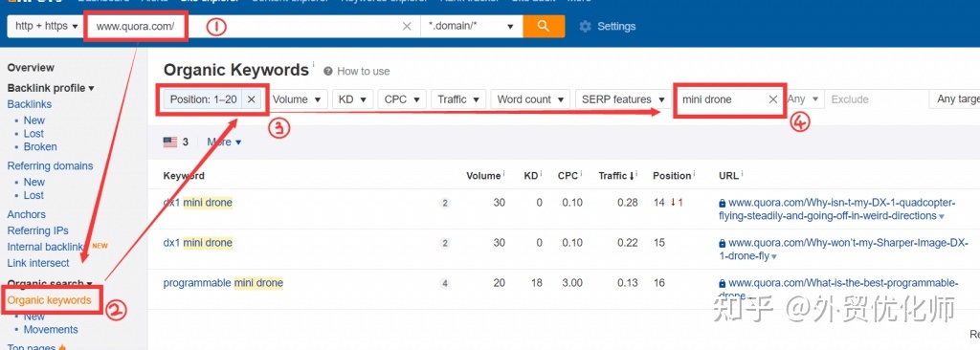Click the How to use link

pyautogui.click(x=363, y=72)
